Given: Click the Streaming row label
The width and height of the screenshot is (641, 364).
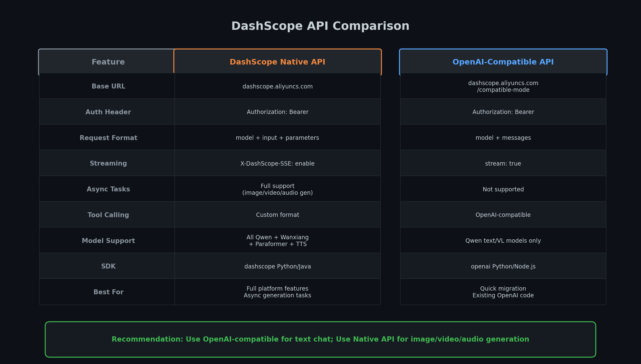Looking at the screenshot, I should (108, 163).
